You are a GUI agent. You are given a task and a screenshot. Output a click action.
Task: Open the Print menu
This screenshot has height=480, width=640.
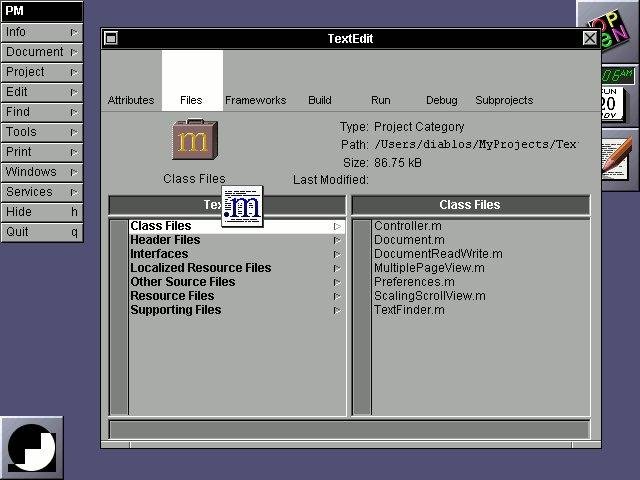tap(42, 152)
